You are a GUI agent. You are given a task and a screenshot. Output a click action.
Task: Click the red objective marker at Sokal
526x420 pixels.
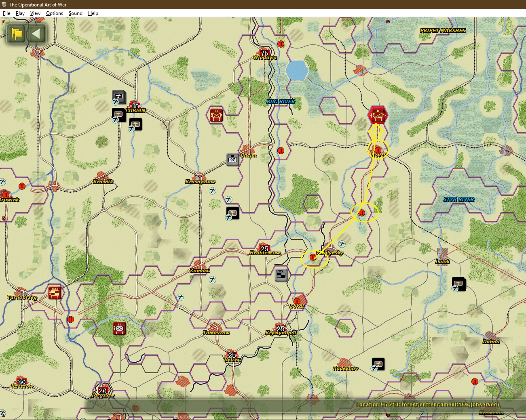(297, 301)
